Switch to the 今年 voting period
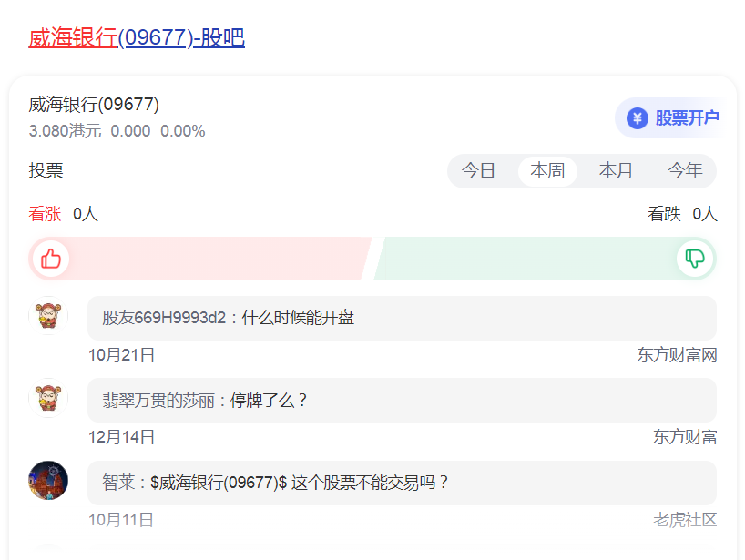 click(x=685, y=171)
